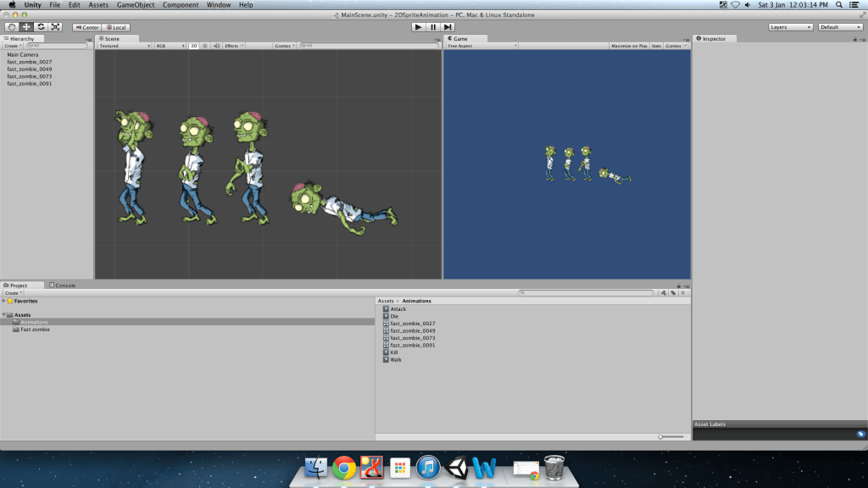This screenshot has height=488, width=868.
Task: Open Finder from the Dock
Action: point(316,468)
